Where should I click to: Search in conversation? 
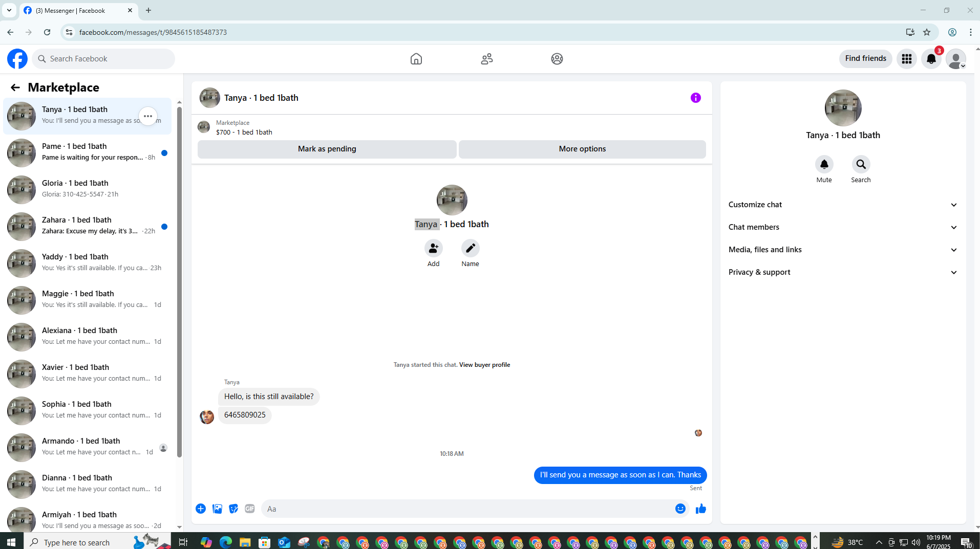pyautogui.click(x=861, y=164)
